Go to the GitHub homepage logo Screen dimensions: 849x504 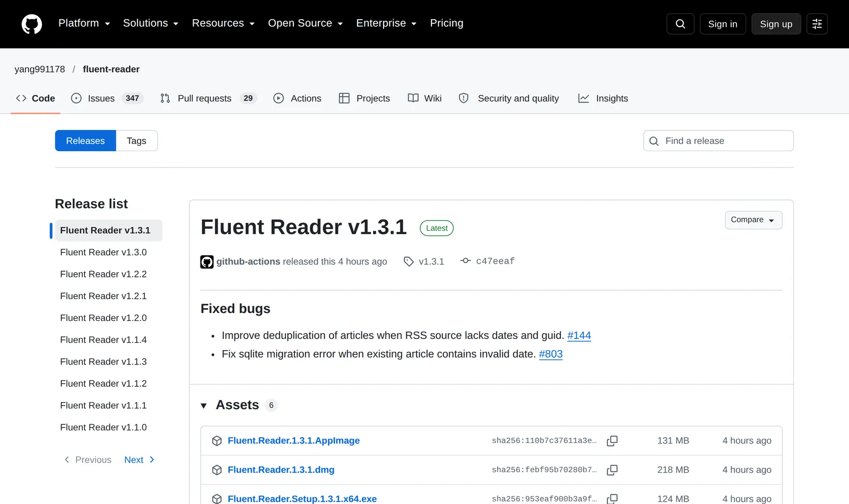coord(32,24)
